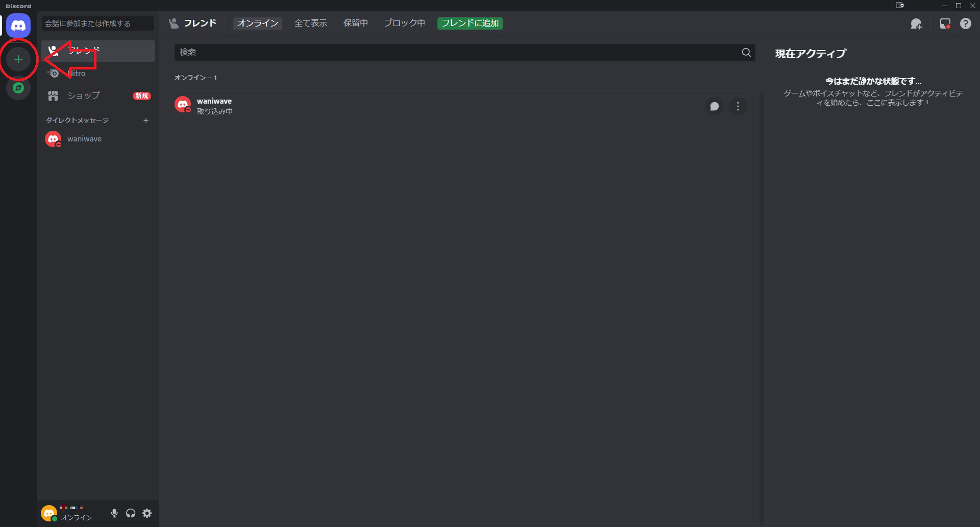Open the Nitro page

tap(98, 74)
